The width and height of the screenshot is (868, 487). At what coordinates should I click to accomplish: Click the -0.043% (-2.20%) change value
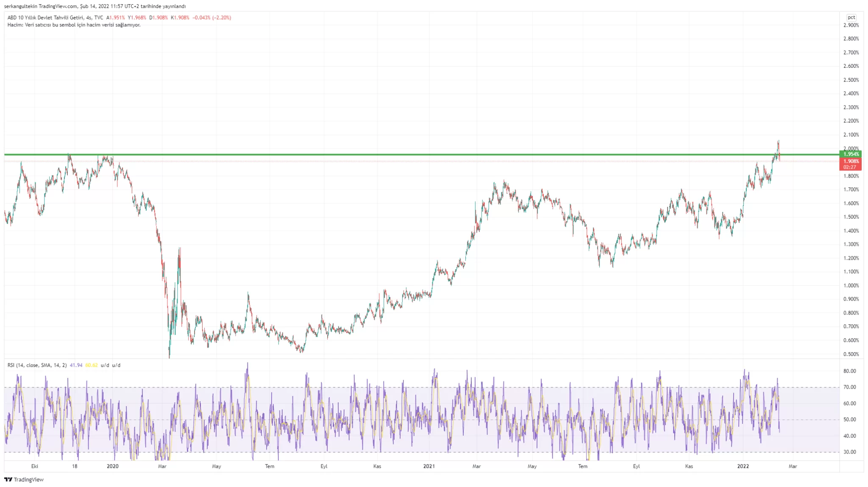(x=211, y=18)
